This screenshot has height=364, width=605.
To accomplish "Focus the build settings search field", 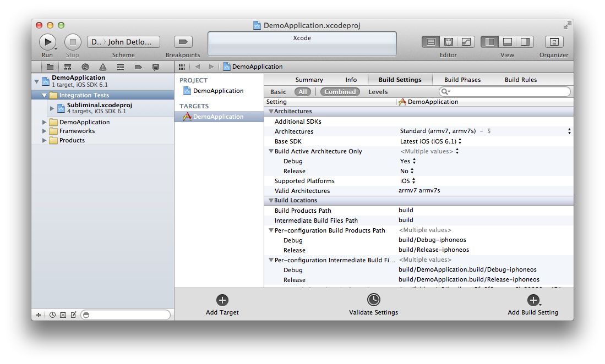I will [505, 92].
